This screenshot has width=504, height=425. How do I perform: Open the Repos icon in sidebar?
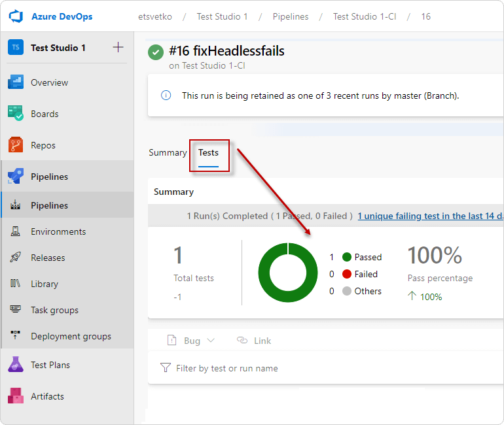[16, 145]
